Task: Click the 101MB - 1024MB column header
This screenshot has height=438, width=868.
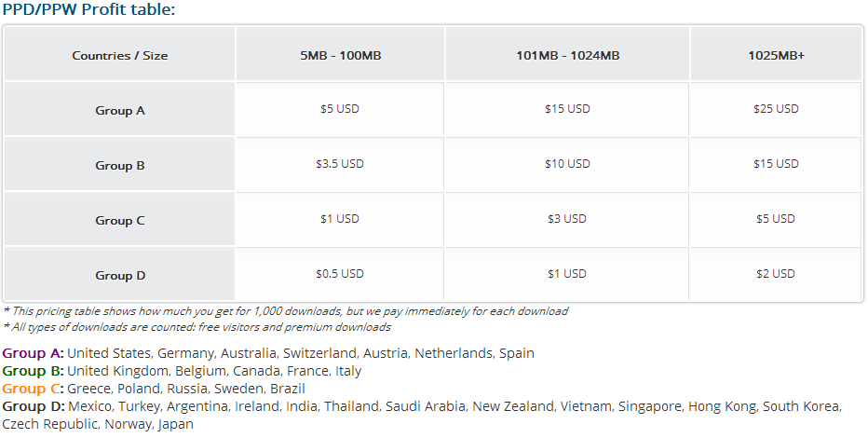Action: (567, 56)
